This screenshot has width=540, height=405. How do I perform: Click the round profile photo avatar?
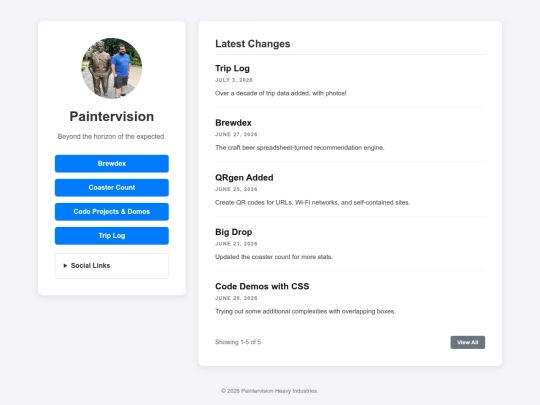coord(112,68)
